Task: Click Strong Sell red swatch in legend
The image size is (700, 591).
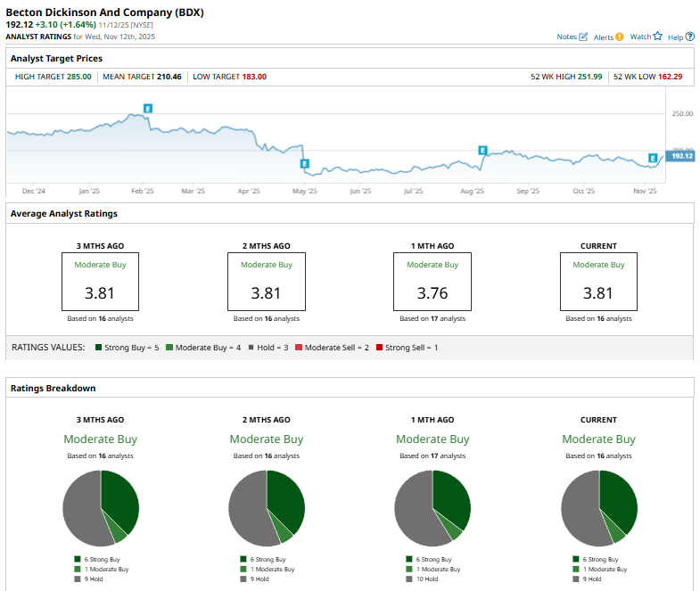Action: (x=378, y=347)
